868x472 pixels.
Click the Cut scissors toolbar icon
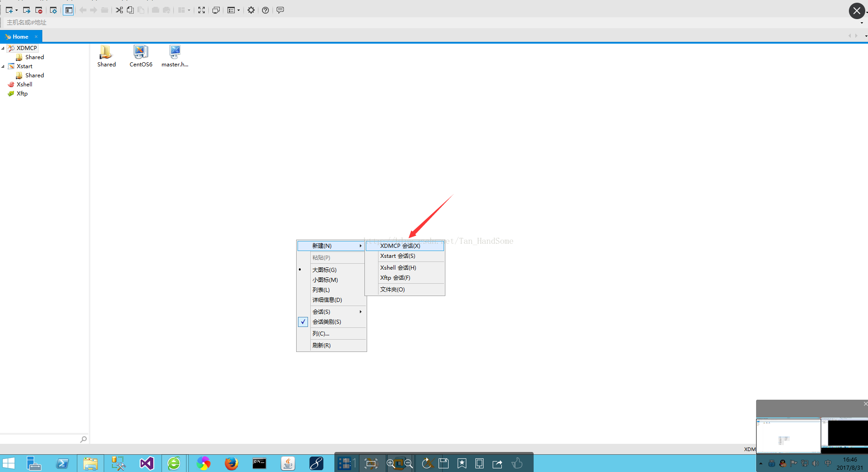(x=119, y=10)
